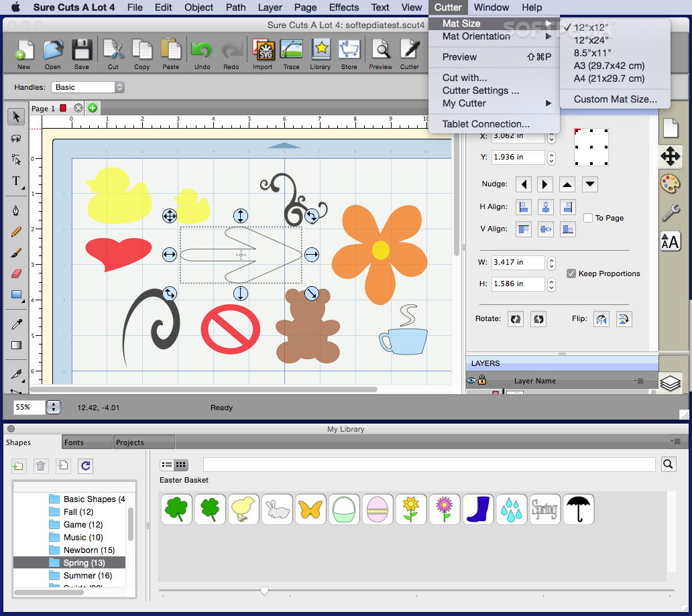Select the Text tool
The width and height of the screenshot is (692, 616).
(x=16, y=181)
